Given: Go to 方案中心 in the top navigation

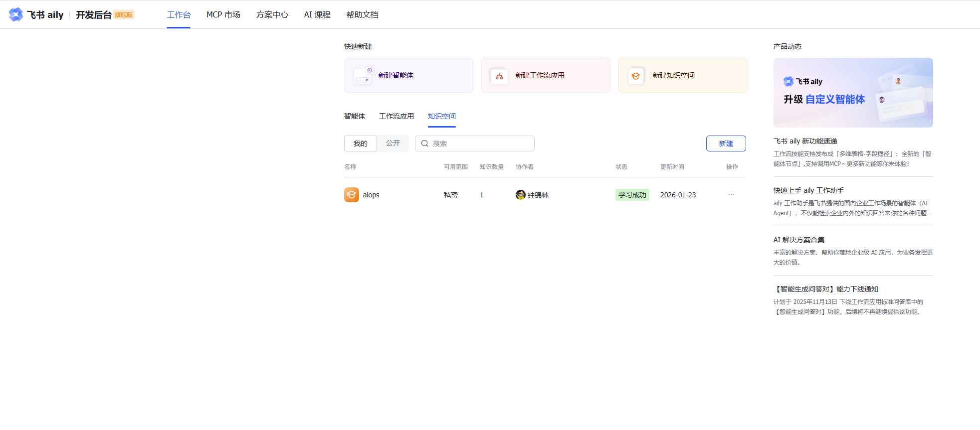Looking at the screenshot, I should [x=272, y=15].
